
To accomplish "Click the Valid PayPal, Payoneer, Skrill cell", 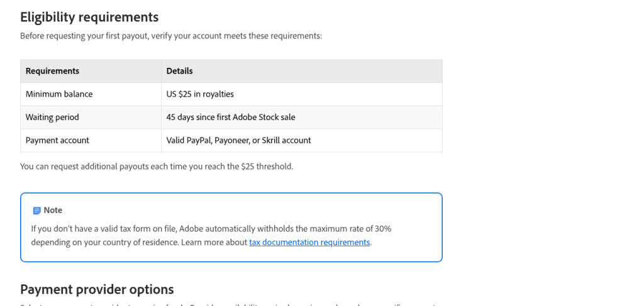I will [x=302, y=140].
